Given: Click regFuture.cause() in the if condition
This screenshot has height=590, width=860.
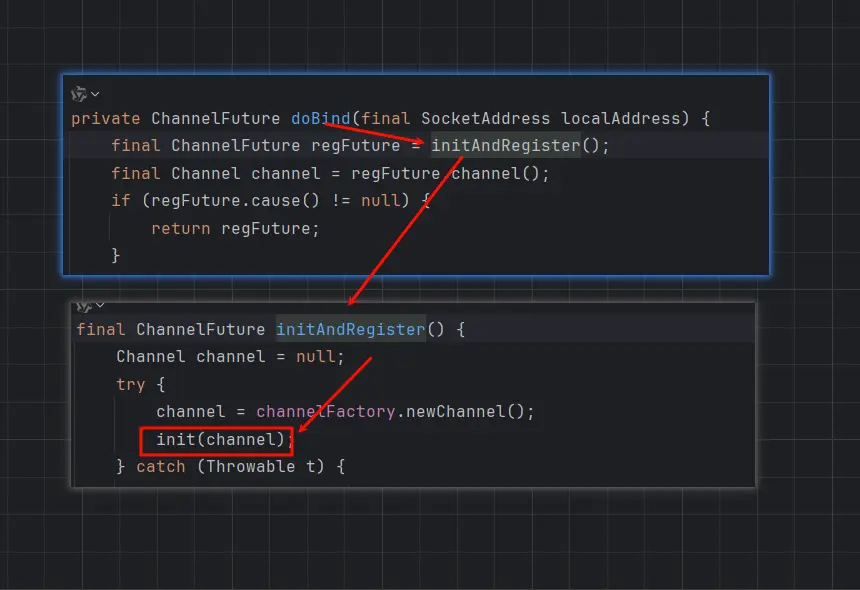Looking at the screenshot, I should click(235, 200).
